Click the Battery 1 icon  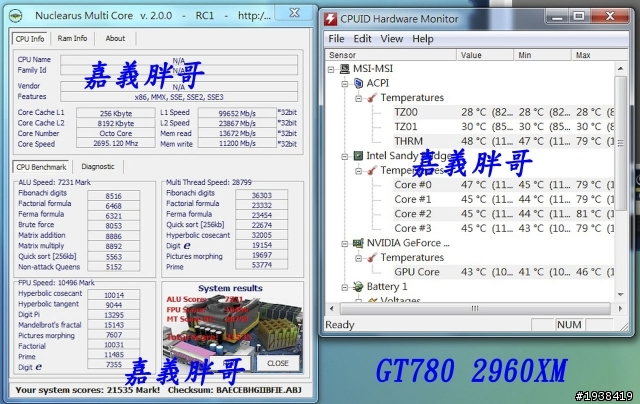[358, 286]
